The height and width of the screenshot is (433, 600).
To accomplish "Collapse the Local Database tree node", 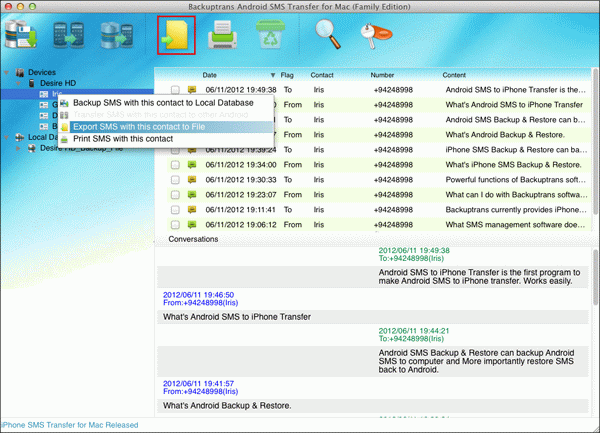I will pyautogui.click(x=7, y=137).
